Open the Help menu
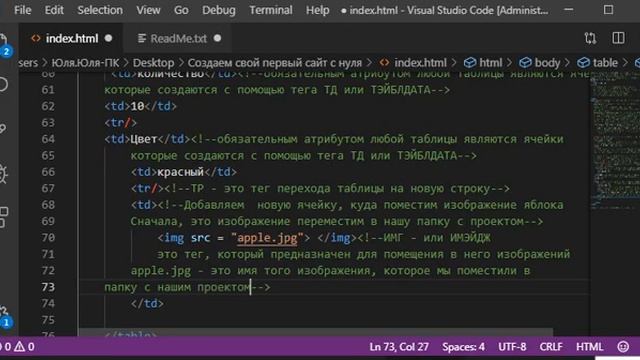 (x=318, y=10)
